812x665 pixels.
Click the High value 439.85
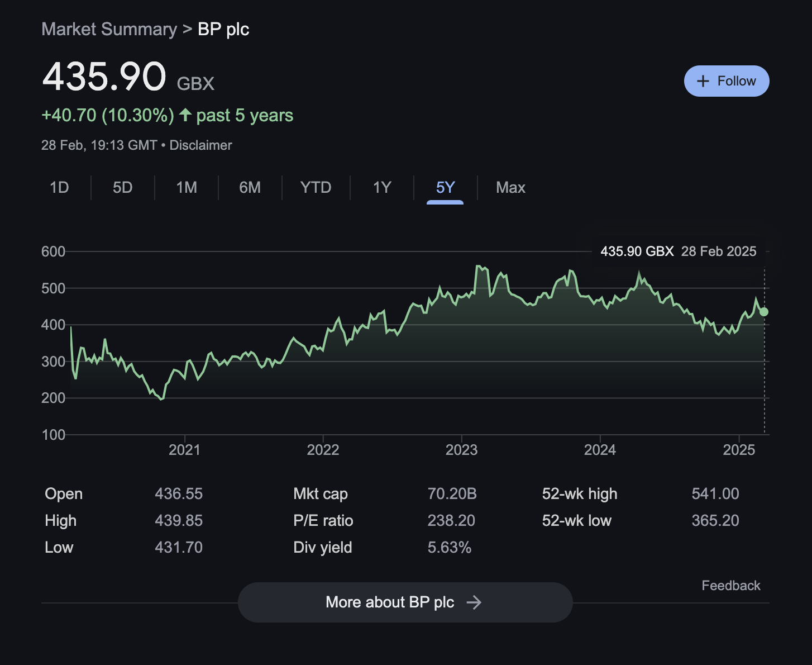(x=179, y=521)
